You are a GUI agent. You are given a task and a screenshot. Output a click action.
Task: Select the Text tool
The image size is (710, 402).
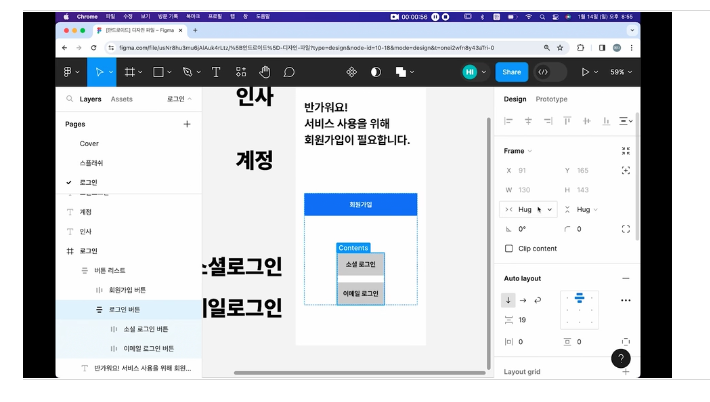(216, 72)
